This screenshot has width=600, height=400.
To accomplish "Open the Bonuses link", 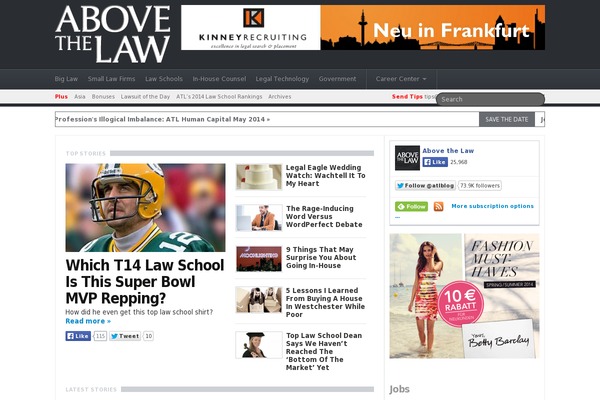I will click(x=103, y=96).
